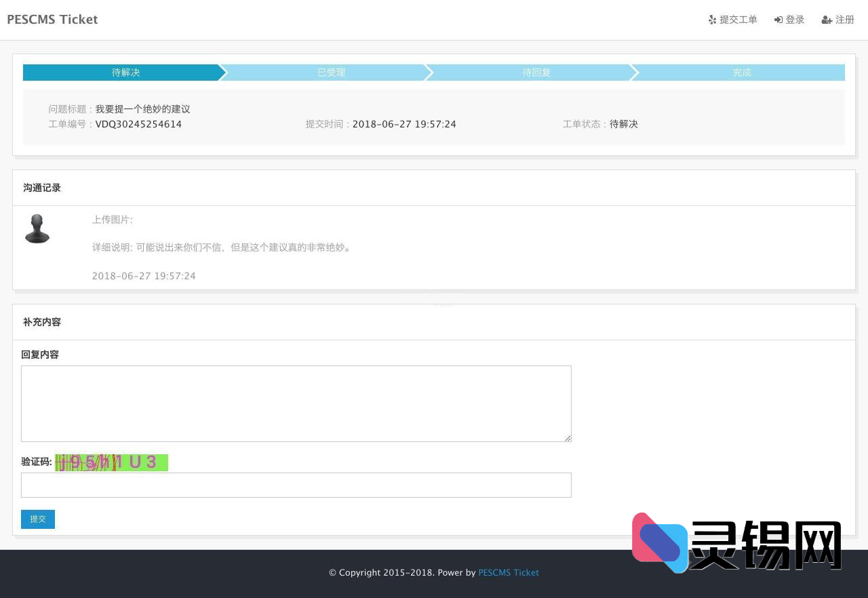Click the captcha image to refresh
The height and width of the screenshot is (598, 868).
coord(111,462)
